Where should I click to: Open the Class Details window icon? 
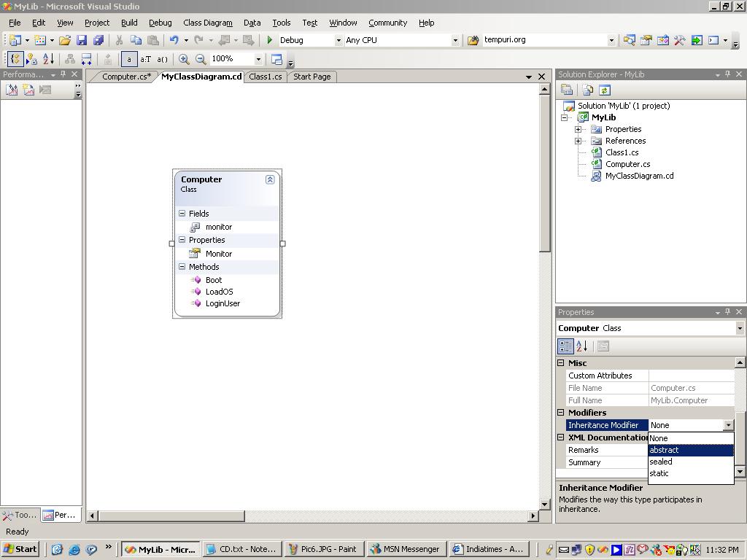[276, 59]
